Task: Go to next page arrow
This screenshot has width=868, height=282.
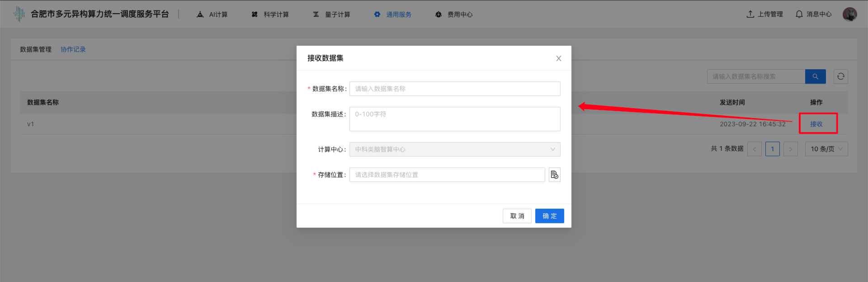Action: point(790,149)
